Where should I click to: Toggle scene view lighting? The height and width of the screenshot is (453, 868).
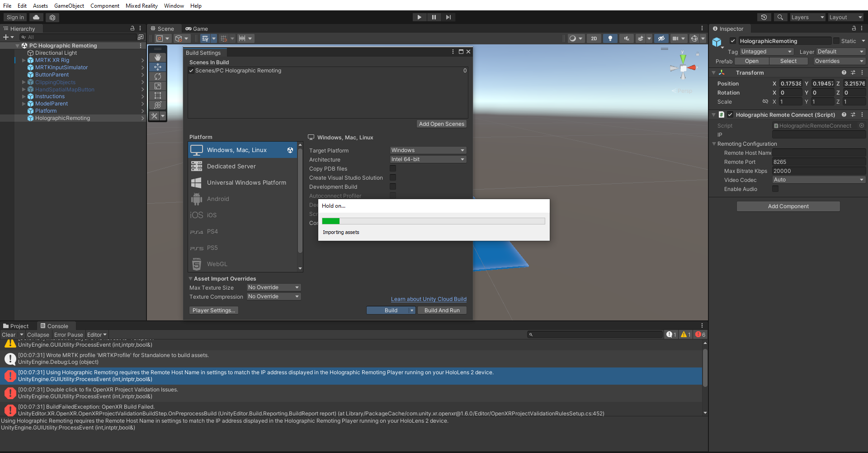click(610, 38)
